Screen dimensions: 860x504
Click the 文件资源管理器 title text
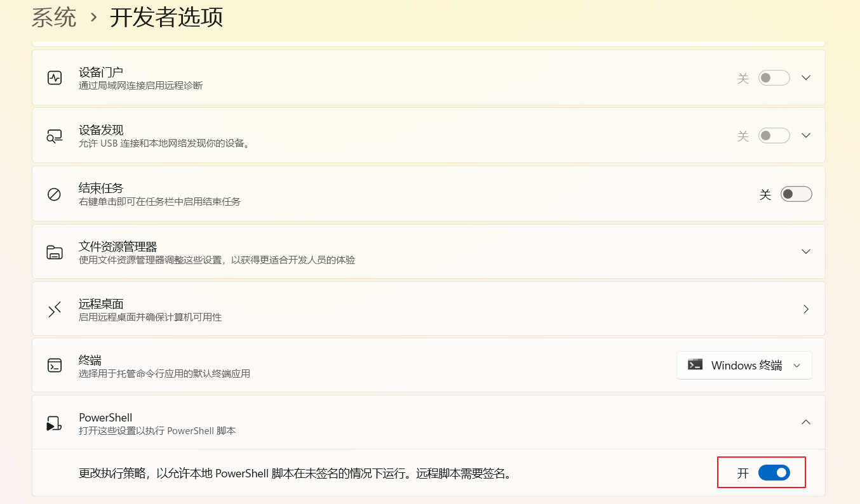pos(118,246)
